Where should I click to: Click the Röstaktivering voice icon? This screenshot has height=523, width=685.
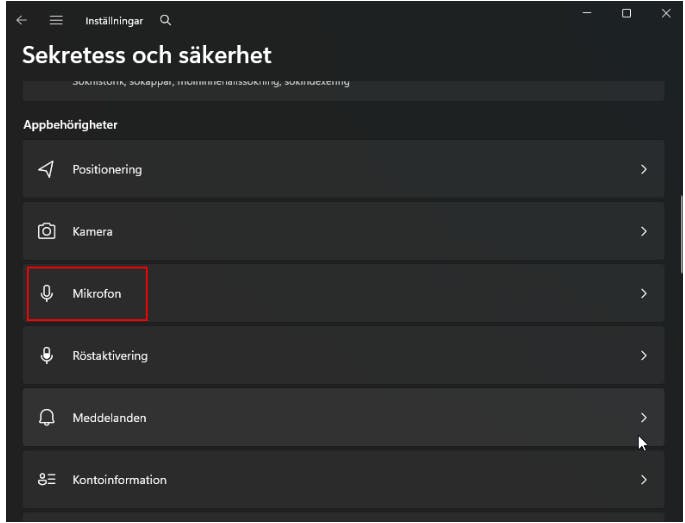click(46, 356)
